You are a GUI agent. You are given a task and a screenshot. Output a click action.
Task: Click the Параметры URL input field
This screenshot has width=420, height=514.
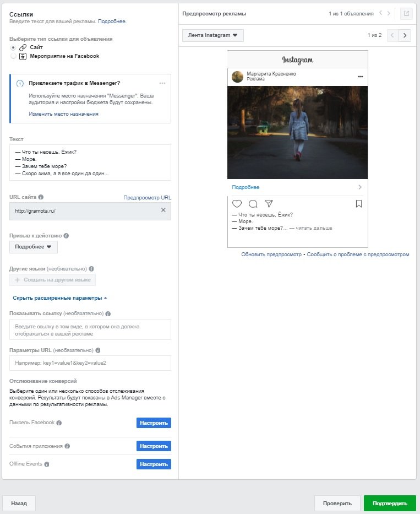90,363
